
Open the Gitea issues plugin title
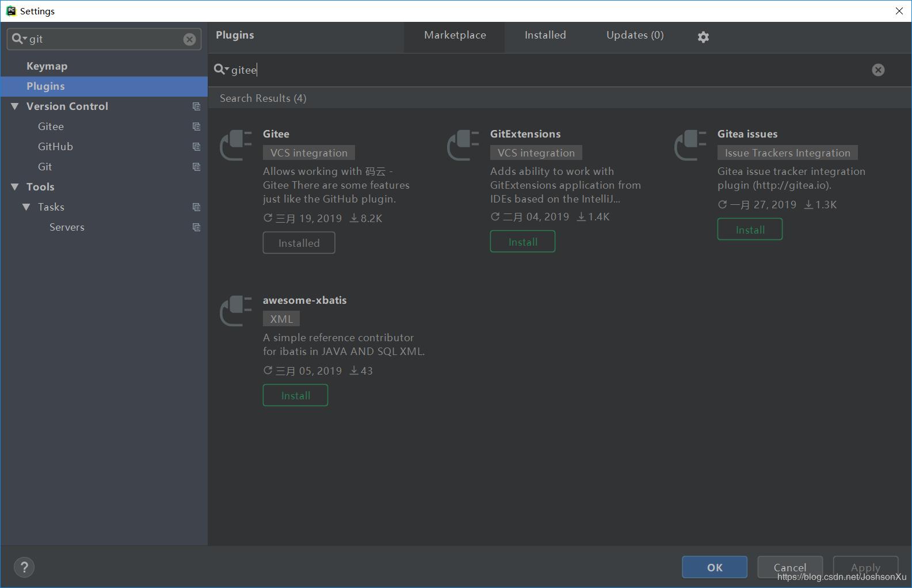tap(747, 134)
